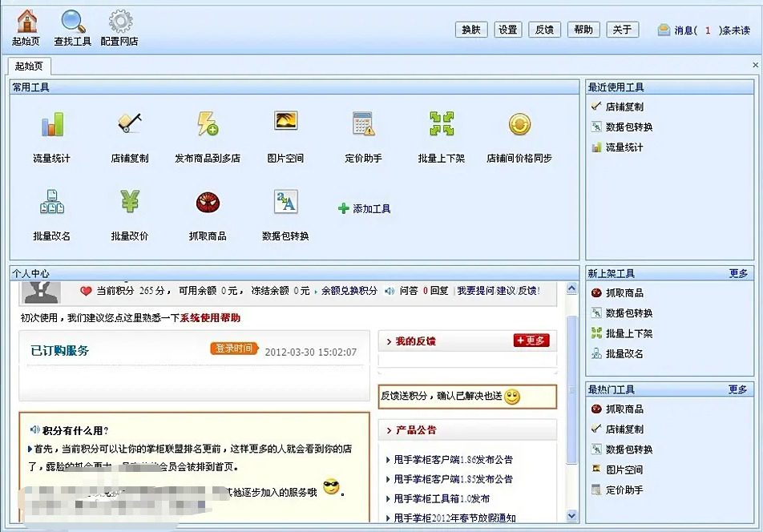Click the 设置 button
The image size is (763, 532).
[507, 30]
